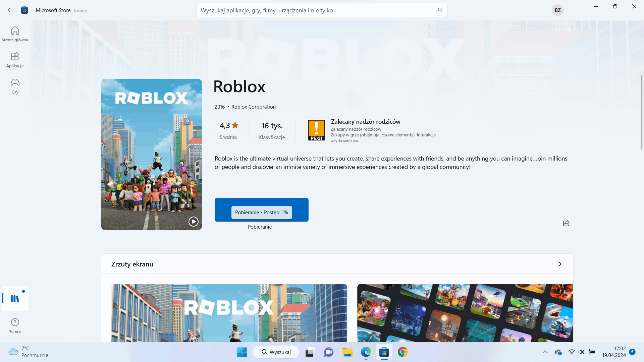This screenshot has height=362, width=644.
Task: Click the Chrome browser taskbar icon
Action: pyautogui.click(x=402, y=352)
